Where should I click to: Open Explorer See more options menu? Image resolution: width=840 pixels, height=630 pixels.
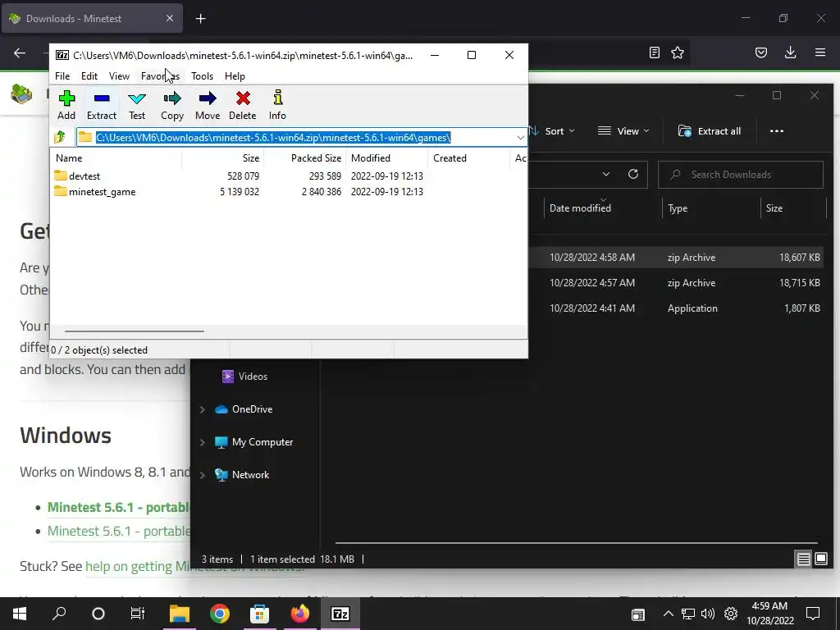tap(776, 130)
